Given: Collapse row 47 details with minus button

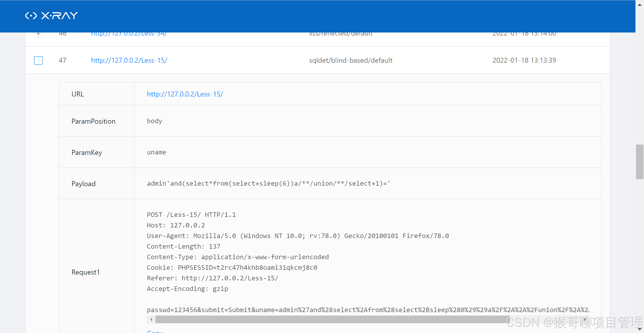Looking at the screenshot, I should point(38,60).
